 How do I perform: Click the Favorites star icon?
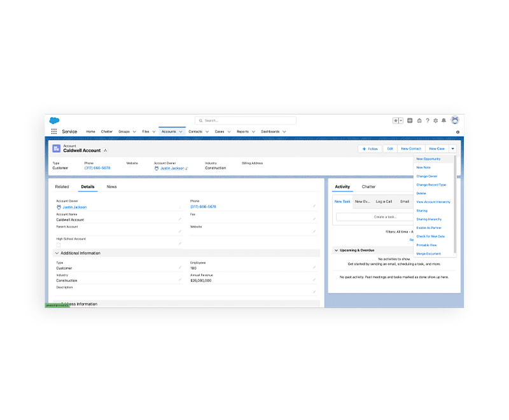[x=395, y=121]
